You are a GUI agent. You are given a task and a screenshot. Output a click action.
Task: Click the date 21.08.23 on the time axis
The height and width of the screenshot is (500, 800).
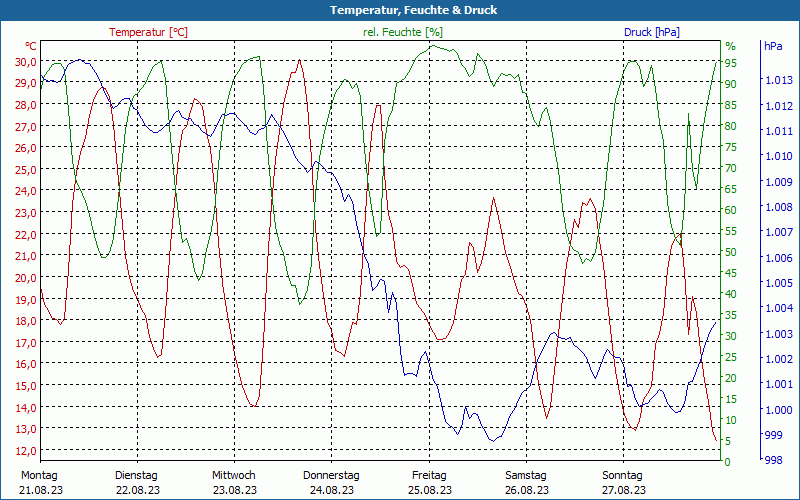click(x=40, y=490)
